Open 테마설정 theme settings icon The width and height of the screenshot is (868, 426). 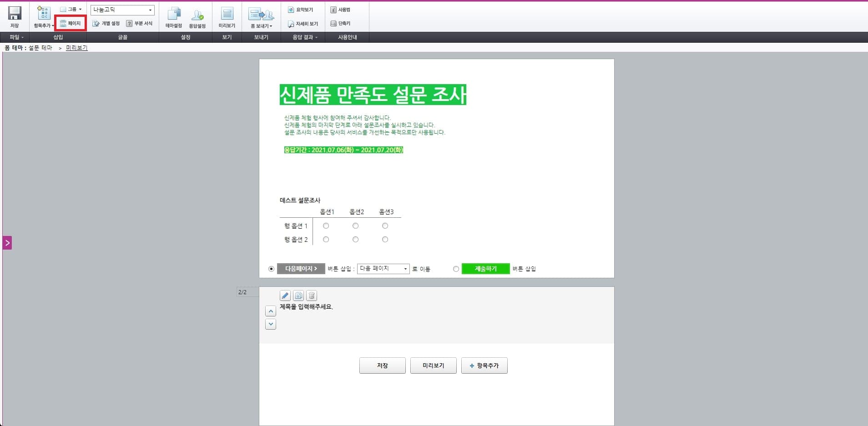click(174, 17)
